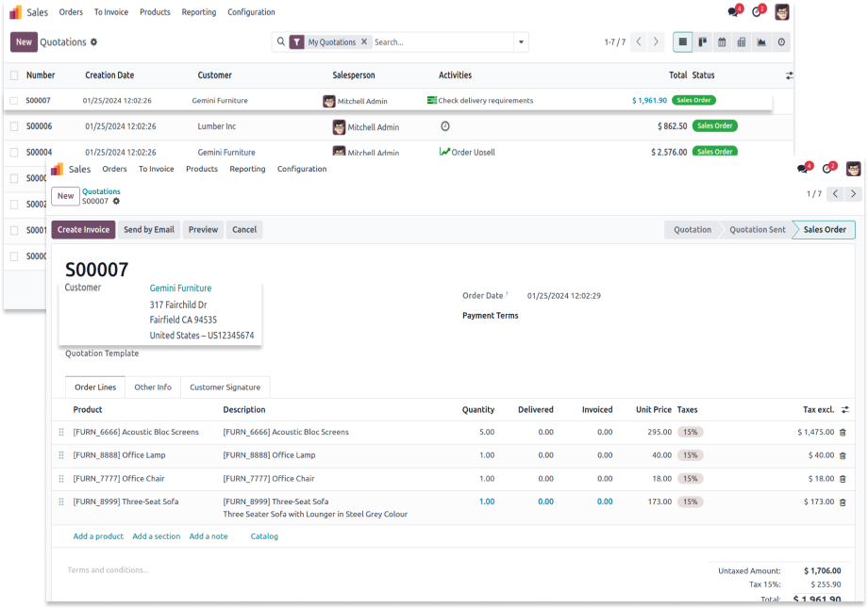The height and width of the screenshot is (609, 868).
Task: Check the select-all checkbox in list header
Action: coord(14,75)
